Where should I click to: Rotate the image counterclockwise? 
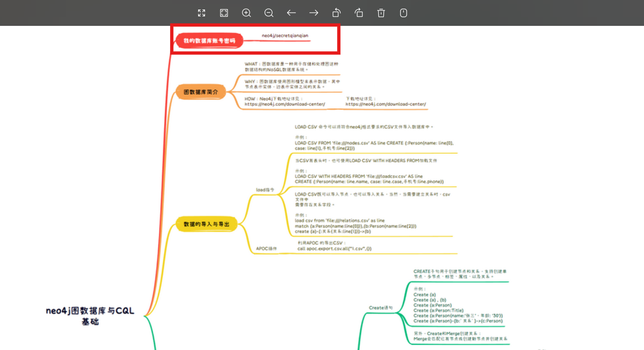tap(336, 13)
